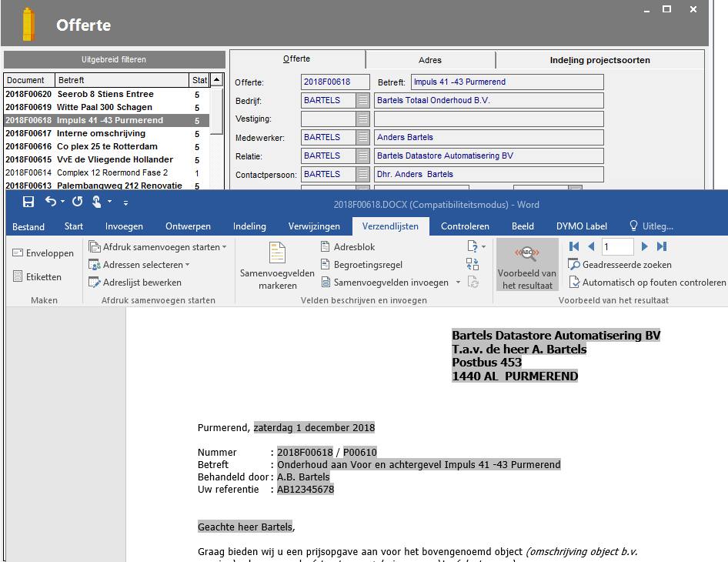Create Etiketten labels
Viewport: 728px width, 562px height.
(x=37, y=277)
